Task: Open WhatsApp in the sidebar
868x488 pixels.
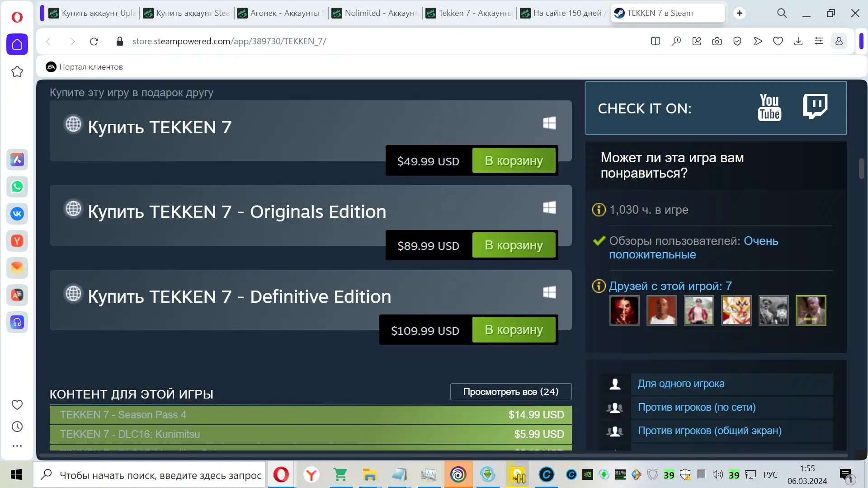Action: [17, 187]
